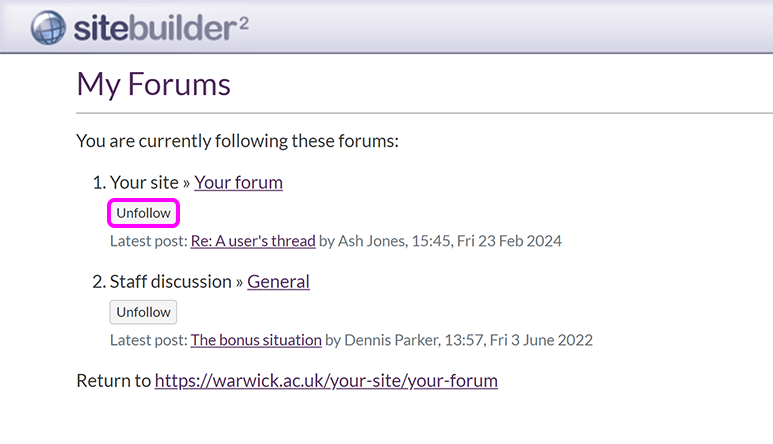This screenshot has width=773, height=444.
Task: Click the 'Return to' text
Action: click(x=113, y=381)
